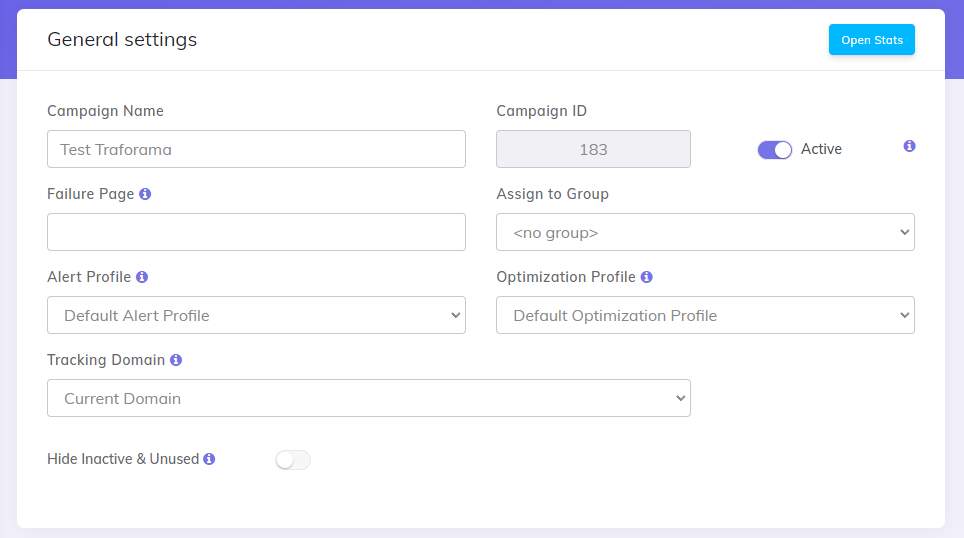Click the Campaign ID field showing 183
The image size is (964, 538).
593,149
